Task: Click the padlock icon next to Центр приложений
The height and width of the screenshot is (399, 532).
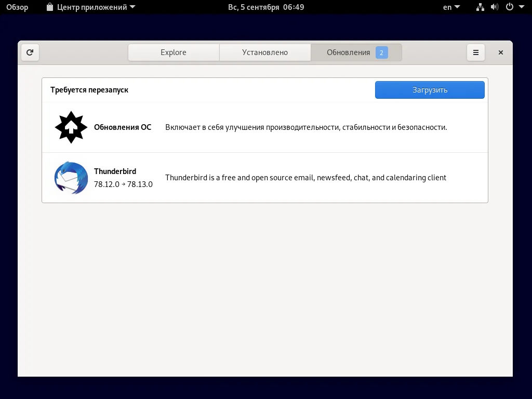Action: pos(49,7)
